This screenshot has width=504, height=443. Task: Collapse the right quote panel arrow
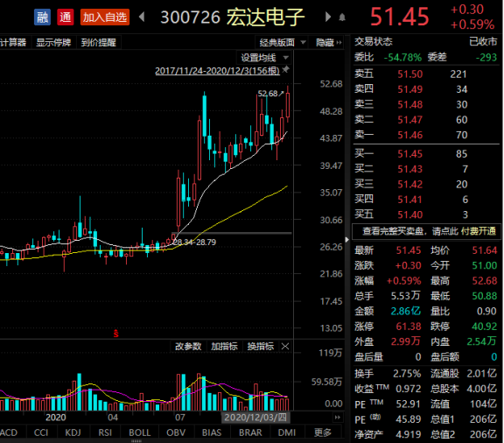tap(347, 239)
